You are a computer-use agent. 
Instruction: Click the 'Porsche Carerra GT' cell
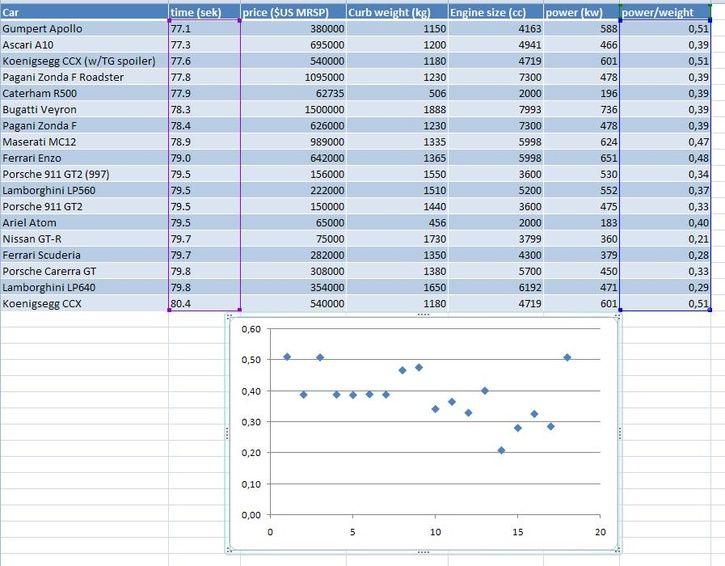(x=84, y=271)
